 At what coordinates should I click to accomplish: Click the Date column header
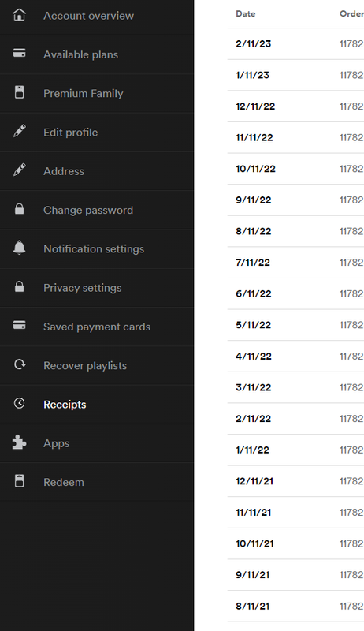pyautogui.click(x=246, y=13)
